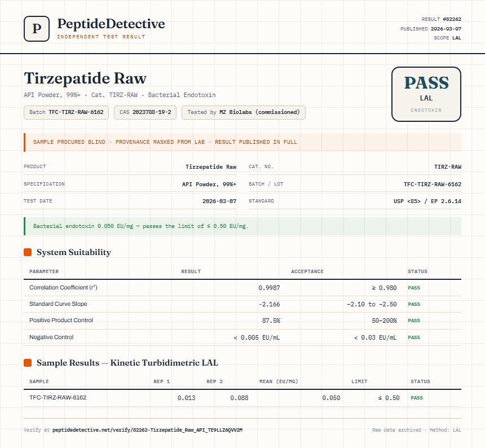The image size is (485, 448).
Task: Click the Bacterial endotoxin 0.050 EU/mg summary
Action: pos(242,226)
